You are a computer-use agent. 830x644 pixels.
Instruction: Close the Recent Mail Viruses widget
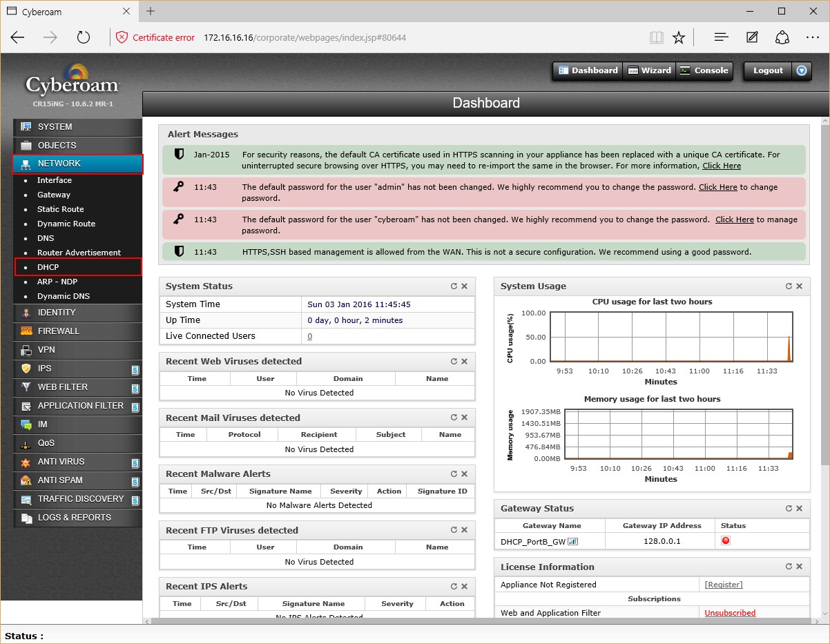pos(465,418)
